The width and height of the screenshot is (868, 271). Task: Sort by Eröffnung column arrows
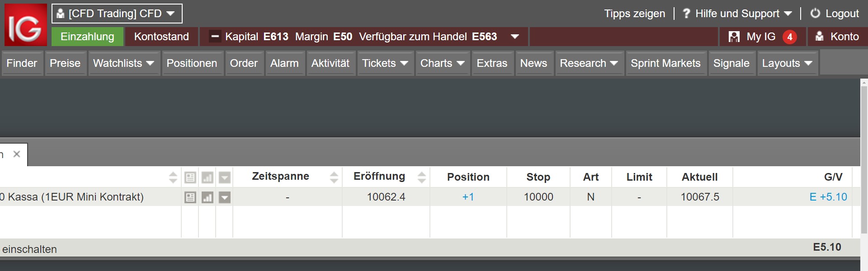click(422, 177)
